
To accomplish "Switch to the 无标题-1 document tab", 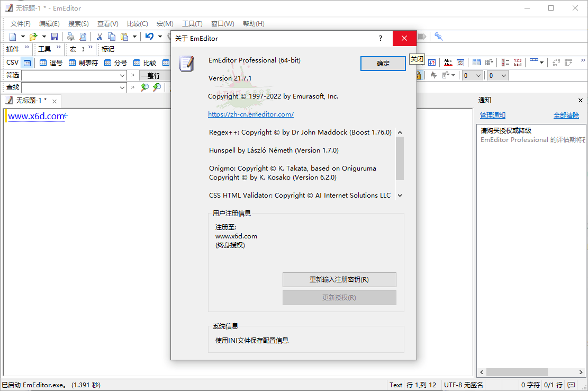I will 29,101.
